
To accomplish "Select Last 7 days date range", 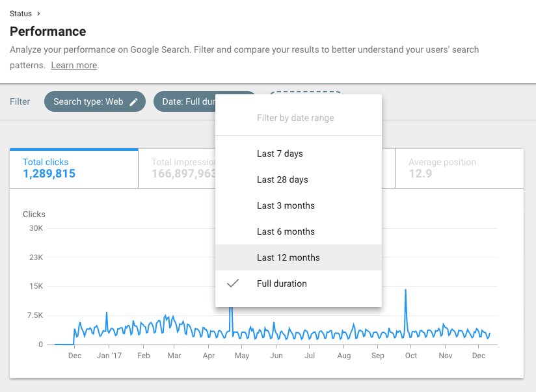I will point(299,153).
